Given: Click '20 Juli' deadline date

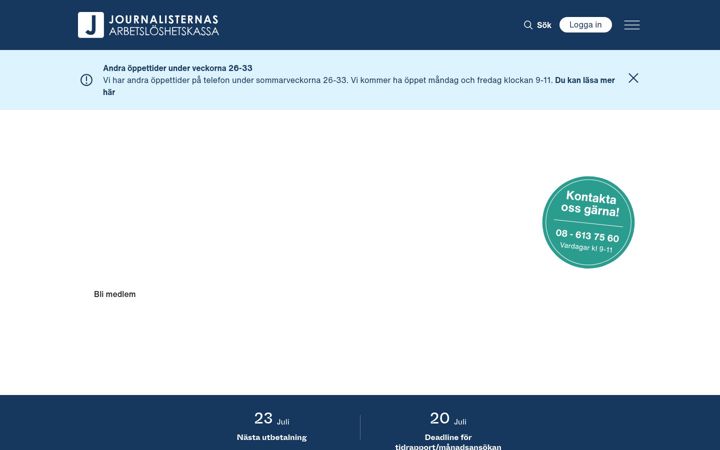Looking at the screenshot, I should [x=448, y=418].
